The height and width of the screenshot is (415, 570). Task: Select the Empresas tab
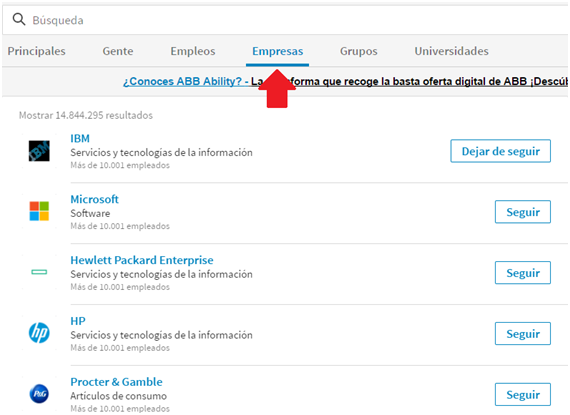[277, 51]
